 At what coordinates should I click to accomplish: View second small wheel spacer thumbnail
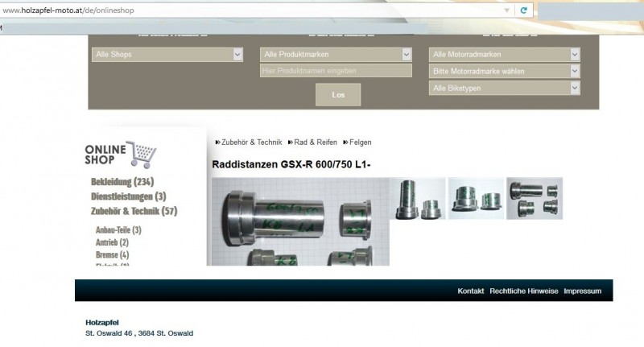click(x=476, y=198)
